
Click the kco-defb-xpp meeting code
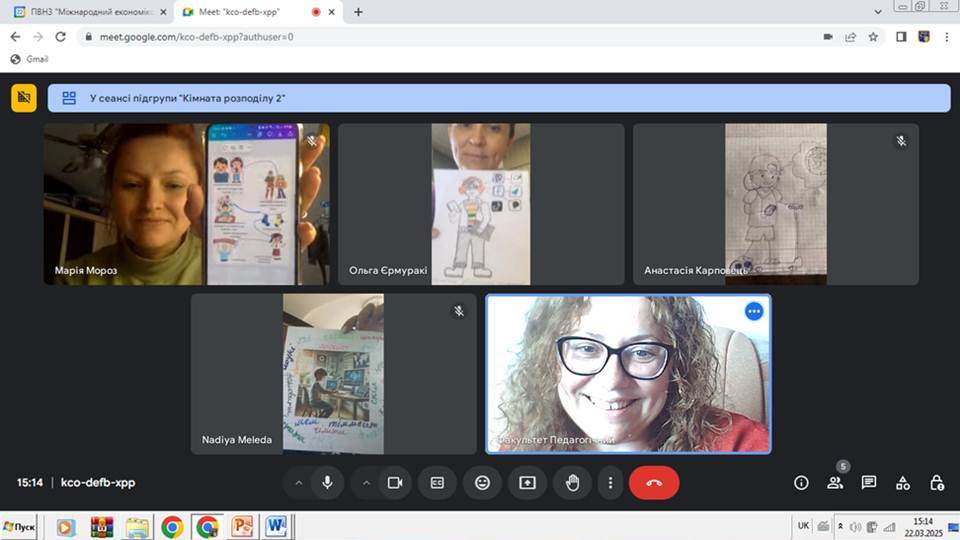point(98,482)
